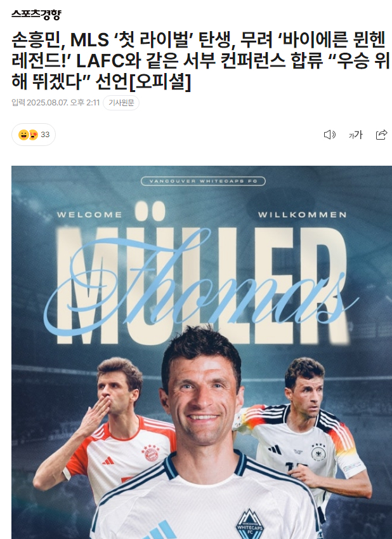Select the heart-eyes reaction emoji

coord(33,135)
